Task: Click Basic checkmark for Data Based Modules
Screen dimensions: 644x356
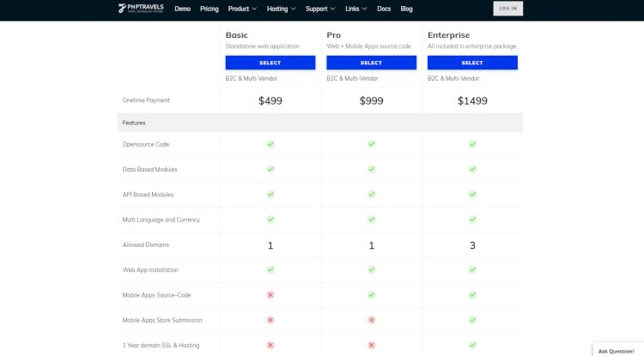Action: [270, 169]
